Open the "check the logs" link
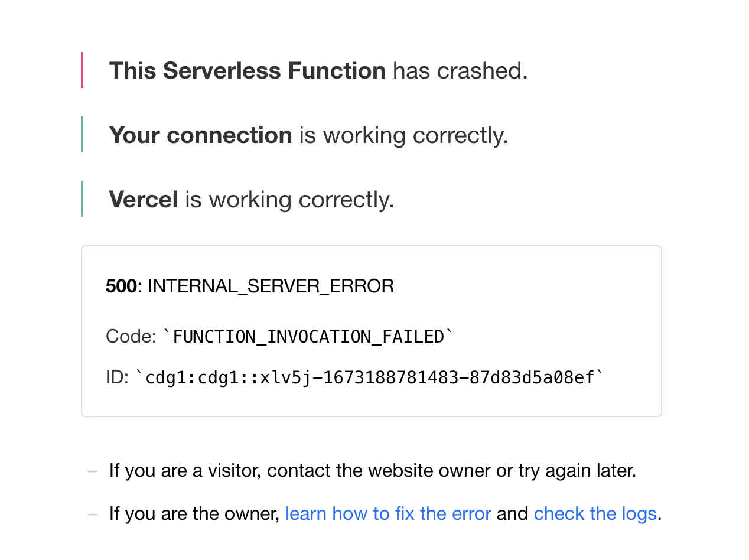749x560 pixels. click(x=595, y=513)
